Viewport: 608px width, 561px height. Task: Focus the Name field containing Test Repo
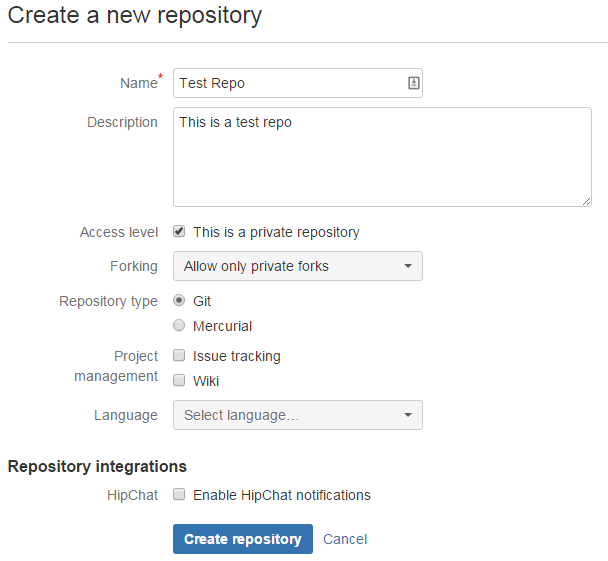pos(290,84)
